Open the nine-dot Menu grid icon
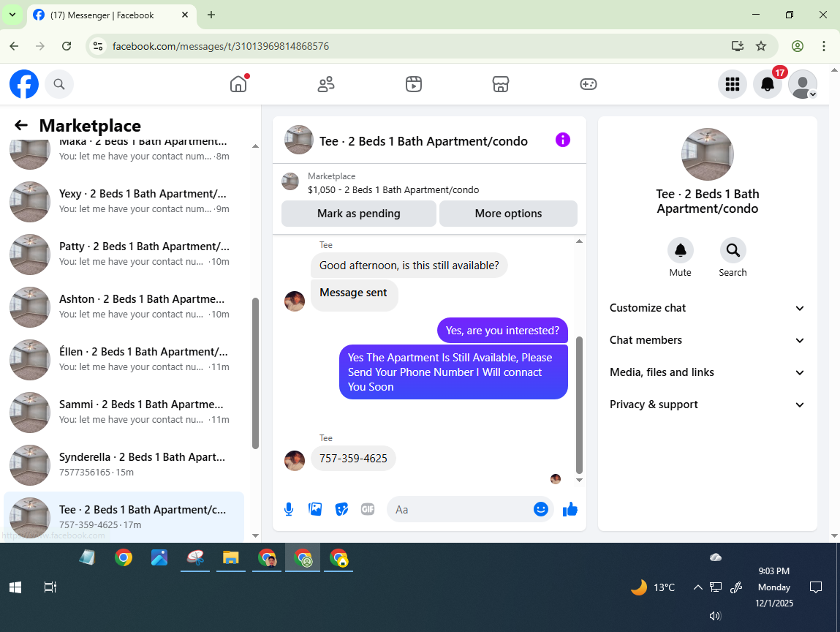The height and width of the screenshot is (632, 840). (733, 84)
